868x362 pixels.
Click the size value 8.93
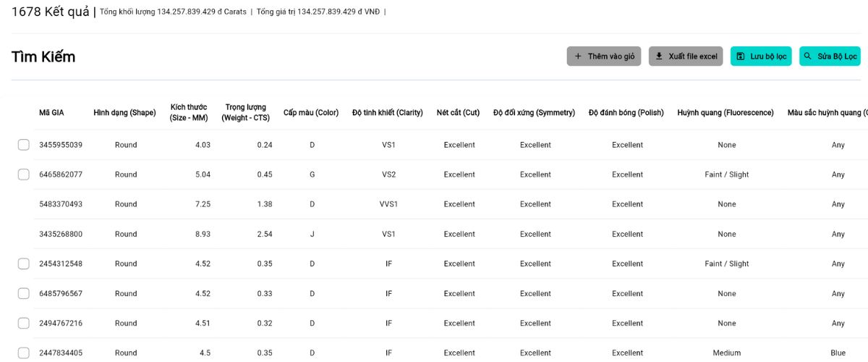pyautogui.click(x=203, y=234)
